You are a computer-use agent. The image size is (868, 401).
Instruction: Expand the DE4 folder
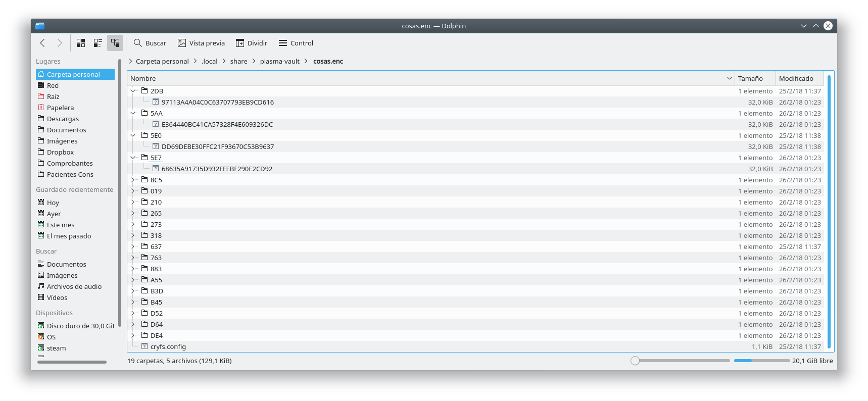133,335
